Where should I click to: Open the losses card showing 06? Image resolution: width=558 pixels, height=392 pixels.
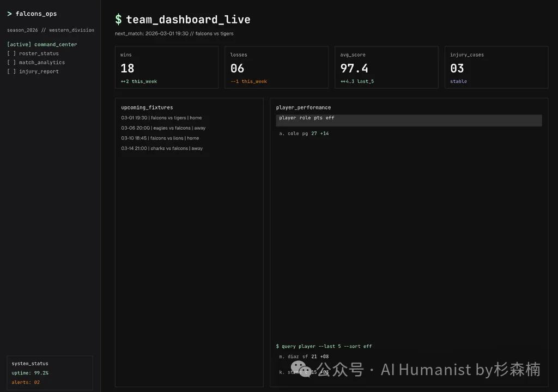[276, 67]
